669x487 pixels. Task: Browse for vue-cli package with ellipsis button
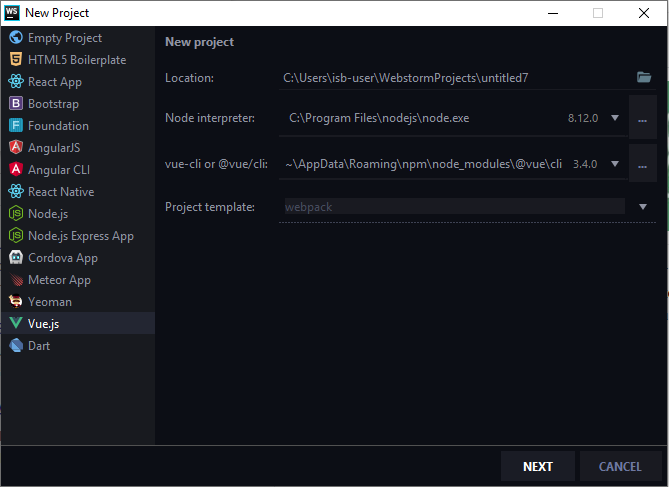tap(643, 163)
